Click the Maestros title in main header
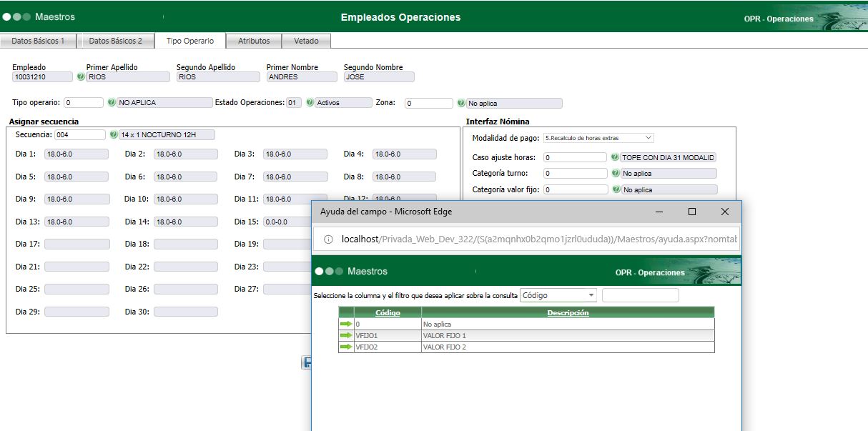The image size is (868, 431). click(55, 16)
